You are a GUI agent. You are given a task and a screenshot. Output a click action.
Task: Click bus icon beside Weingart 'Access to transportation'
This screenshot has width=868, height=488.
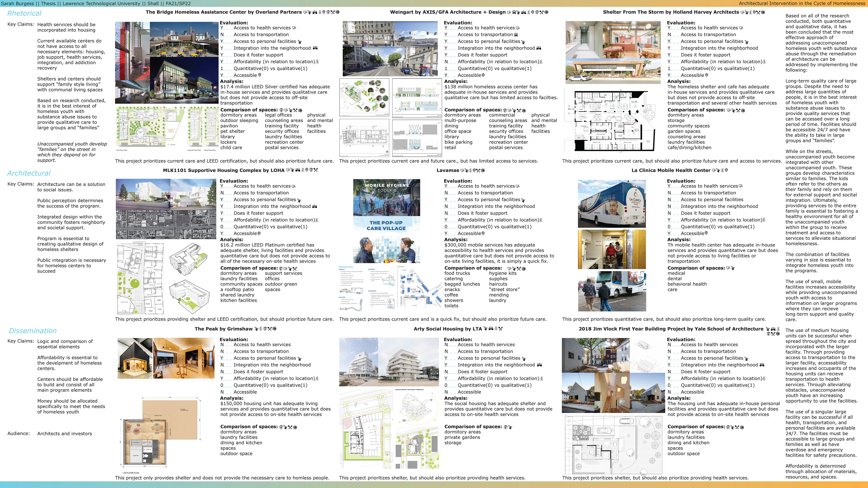(516, 35)
